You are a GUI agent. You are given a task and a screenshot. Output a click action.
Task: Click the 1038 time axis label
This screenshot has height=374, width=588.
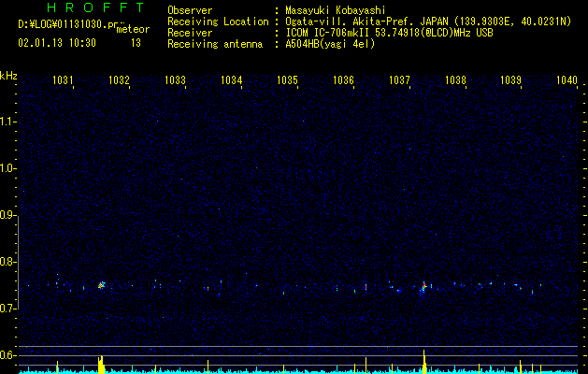pyautogui.click(x=455, y=79)
